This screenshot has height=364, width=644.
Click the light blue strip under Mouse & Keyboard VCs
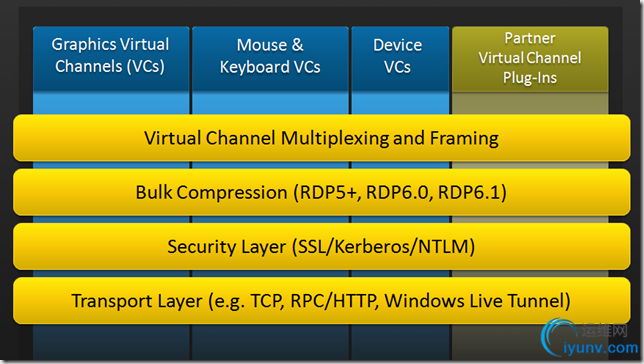(270, 104)
